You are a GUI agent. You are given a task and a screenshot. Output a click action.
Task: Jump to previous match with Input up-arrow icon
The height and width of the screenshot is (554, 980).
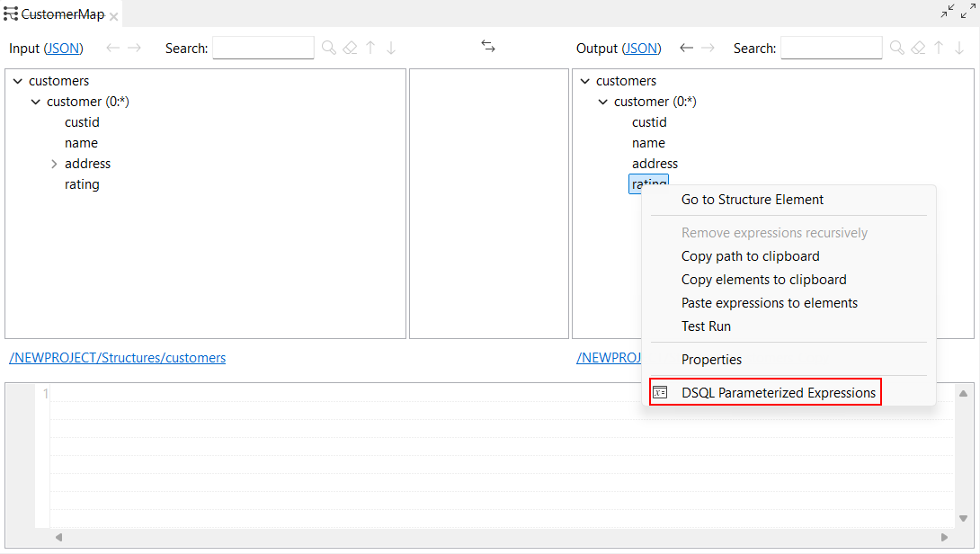pos(371,48)
